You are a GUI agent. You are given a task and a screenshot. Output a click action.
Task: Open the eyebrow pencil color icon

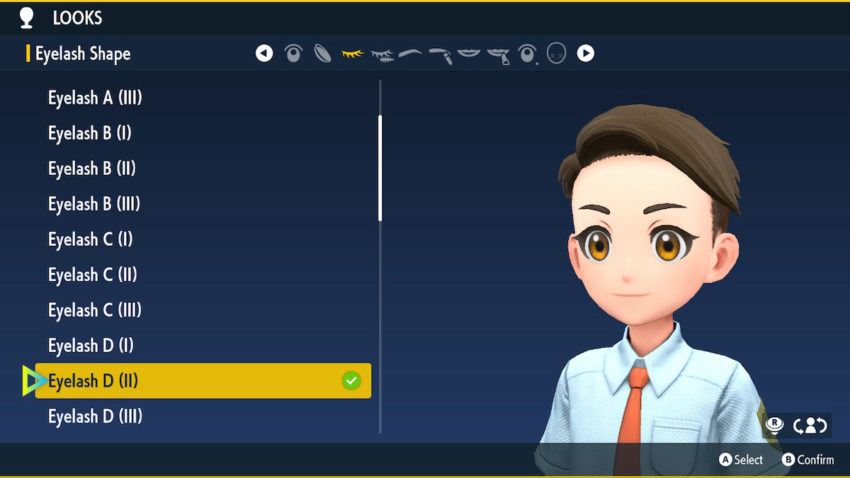click(441, 55)
